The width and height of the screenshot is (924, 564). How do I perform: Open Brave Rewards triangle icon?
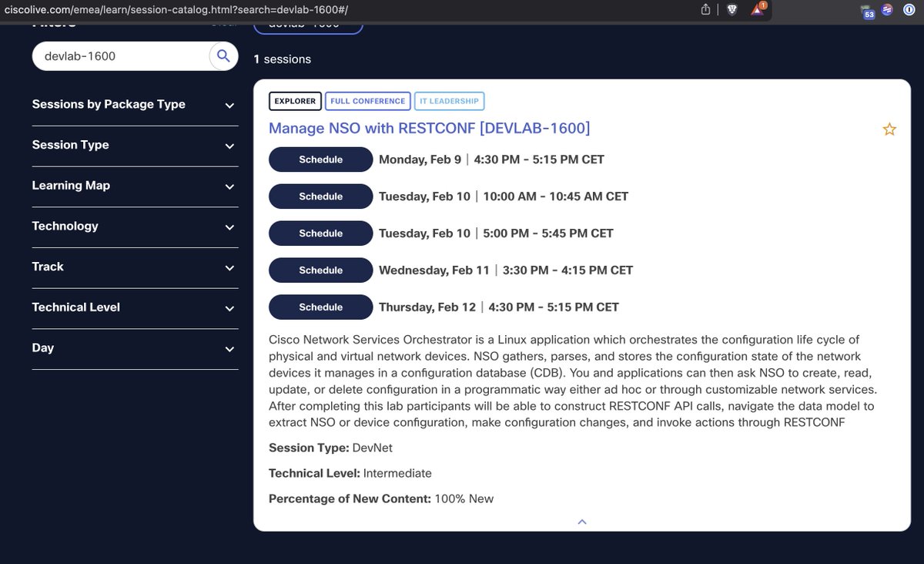(757, 9)
